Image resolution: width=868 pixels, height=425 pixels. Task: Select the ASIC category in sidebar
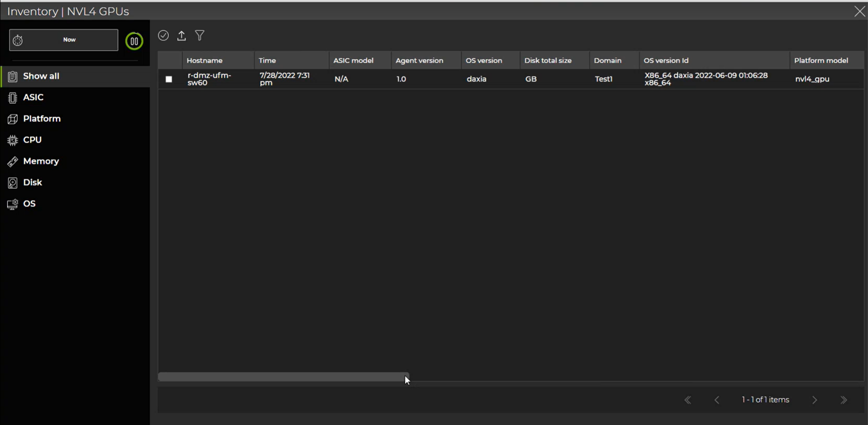(33, 98)
